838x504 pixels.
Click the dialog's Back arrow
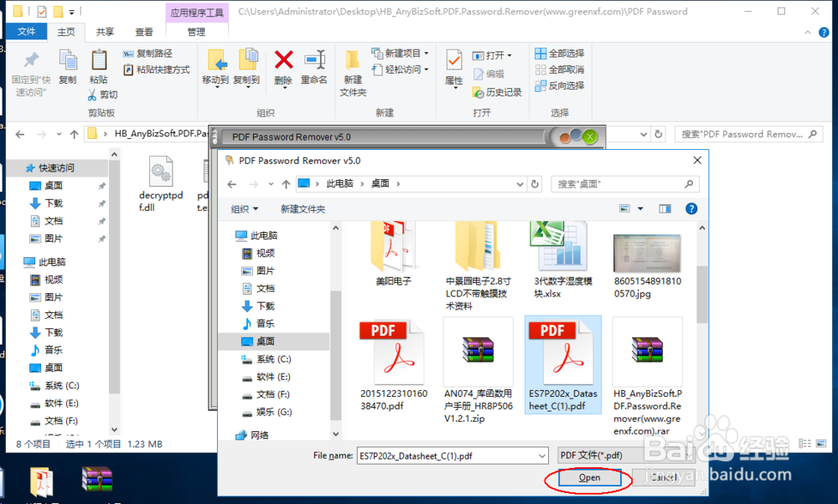point(231,184)
